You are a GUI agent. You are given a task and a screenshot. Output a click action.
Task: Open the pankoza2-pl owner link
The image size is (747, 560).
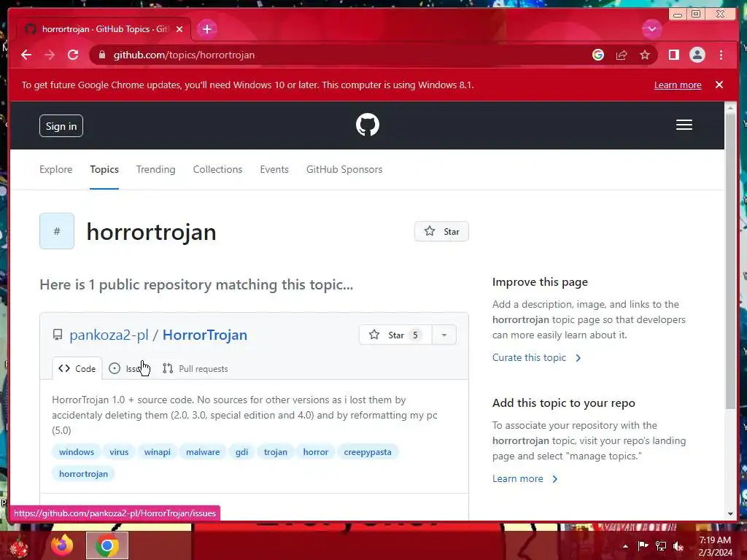pyautogui.click(x=109, y=335)
